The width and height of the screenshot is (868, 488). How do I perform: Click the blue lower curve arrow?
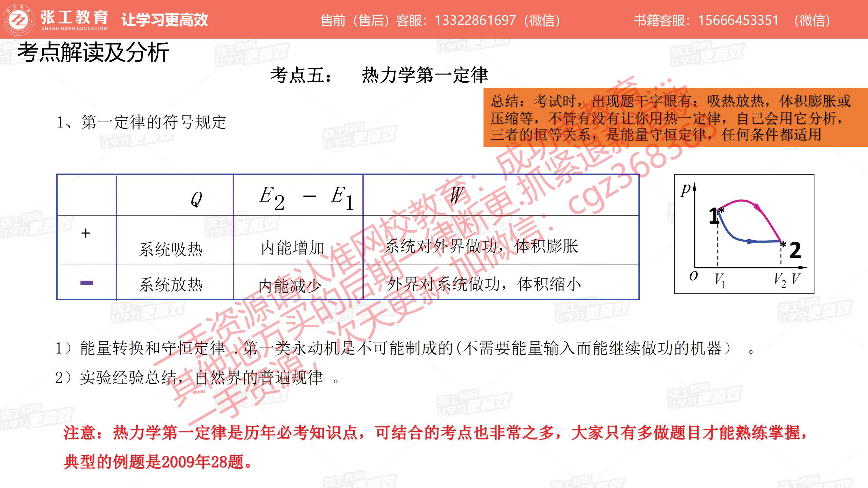[751, 241]
